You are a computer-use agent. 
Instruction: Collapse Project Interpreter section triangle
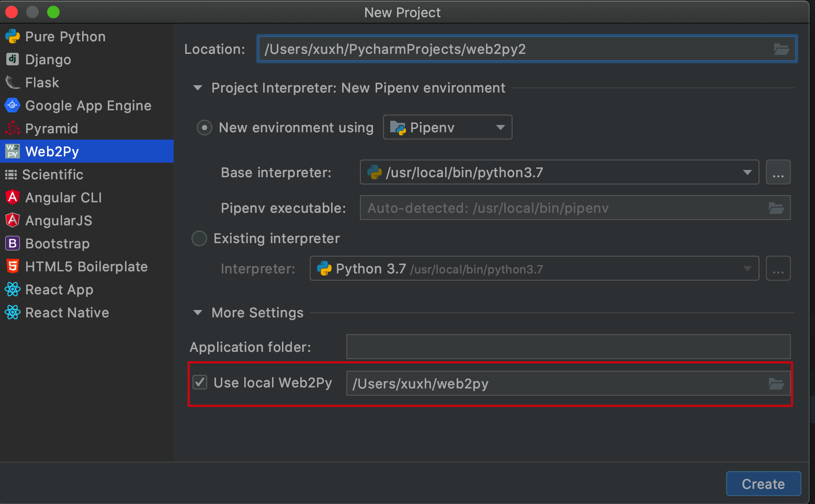pos(198,88)
